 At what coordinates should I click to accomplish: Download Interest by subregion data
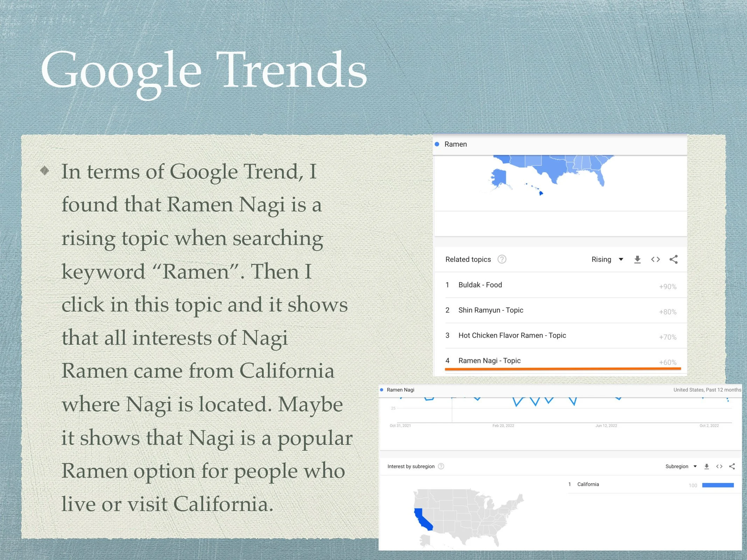point(706,466)
